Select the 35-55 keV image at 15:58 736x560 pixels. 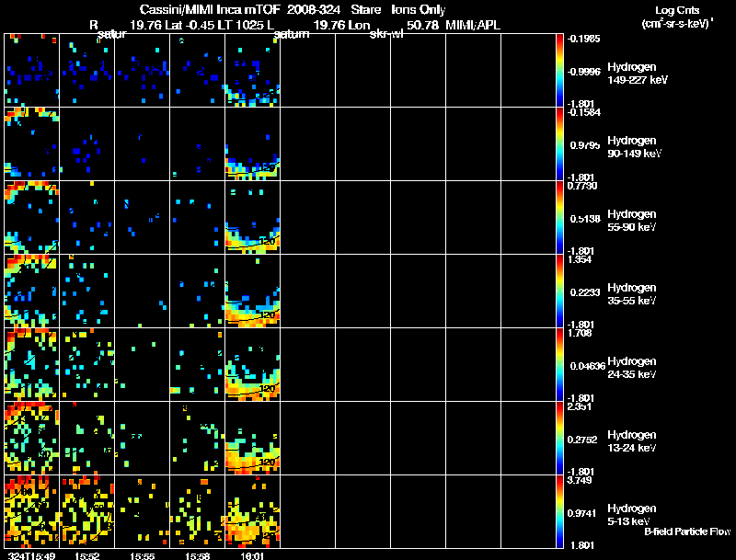[197, 291]
